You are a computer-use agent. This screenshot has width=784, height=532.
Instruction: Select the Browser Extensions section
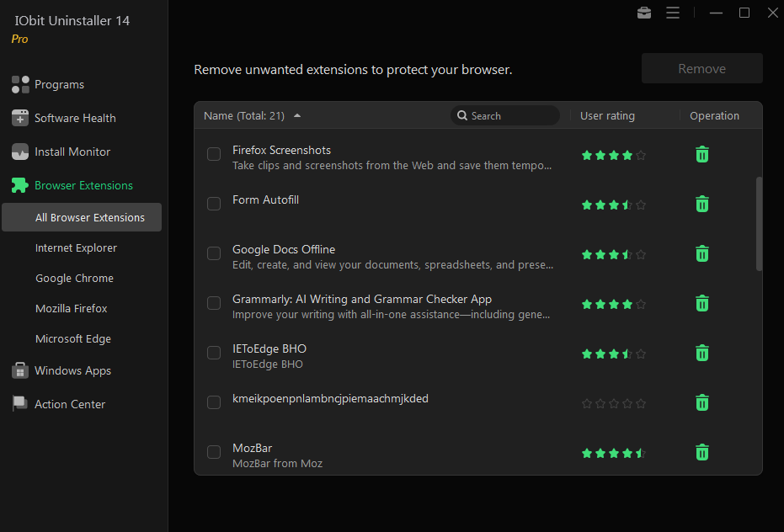click(83, 185)
